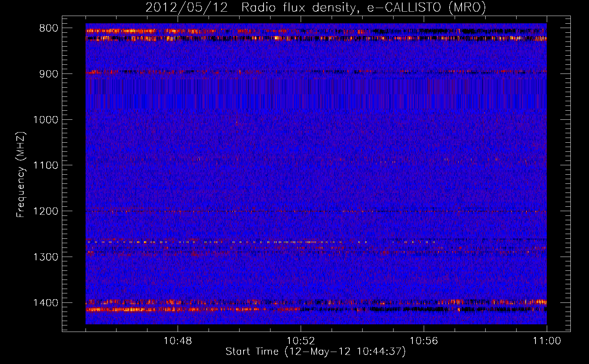Click the 11:00 time tick label
The image size is (589, 364).
tap(547, 341)
